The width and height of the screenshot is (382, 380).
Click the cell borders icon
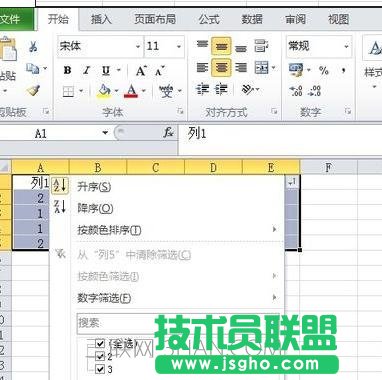click(x=68, y=91)
